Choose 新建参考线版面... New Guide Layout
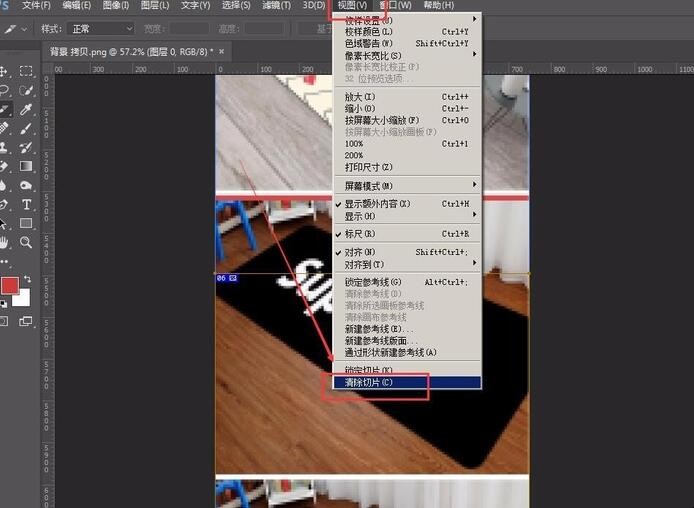 [407, 341]
